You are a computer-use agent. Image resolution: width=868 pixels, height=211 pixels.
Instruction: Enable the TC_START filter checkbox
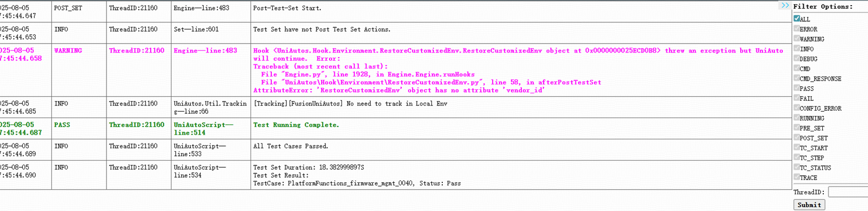pos(797,147)
